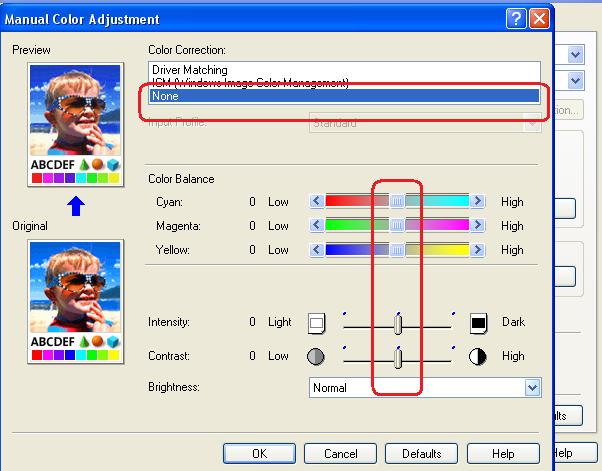Click the Contrast slider handle
This screenshot has width=602, height=471.
click(x=398, y=357)
